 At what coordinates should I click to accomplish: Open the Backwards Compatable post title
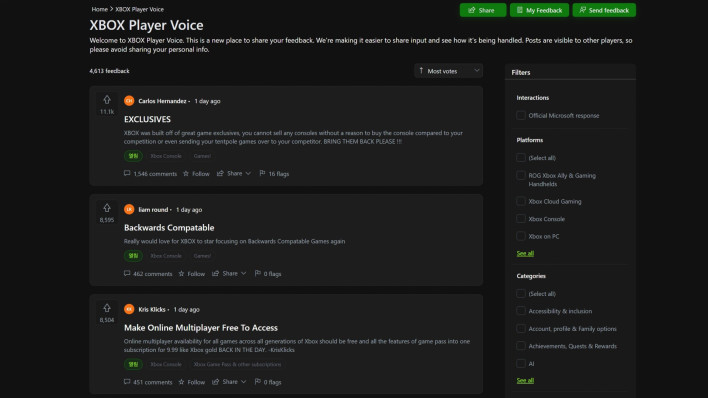pyautogui.click(x=169, y=228)
